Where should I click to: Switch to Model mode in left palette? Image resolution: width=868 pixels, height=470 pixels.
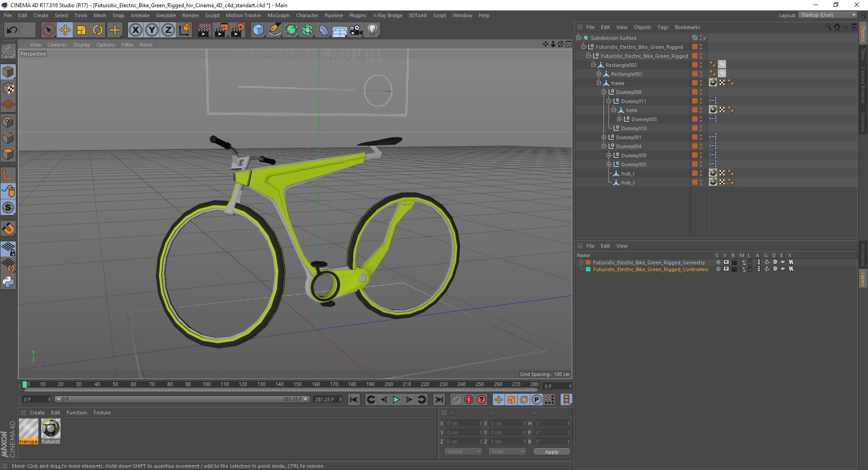pos(8,72)
